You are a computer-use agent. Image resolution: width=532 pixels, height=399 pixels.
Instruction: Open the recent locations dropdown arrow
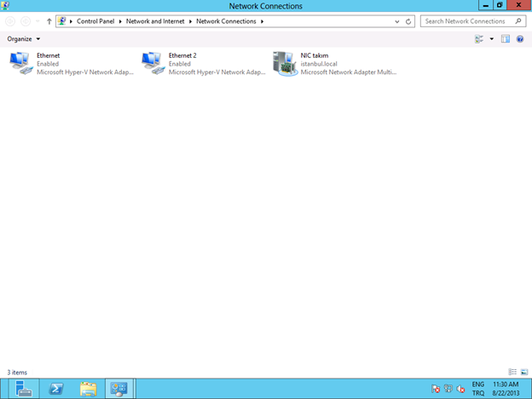coord(38,21)
